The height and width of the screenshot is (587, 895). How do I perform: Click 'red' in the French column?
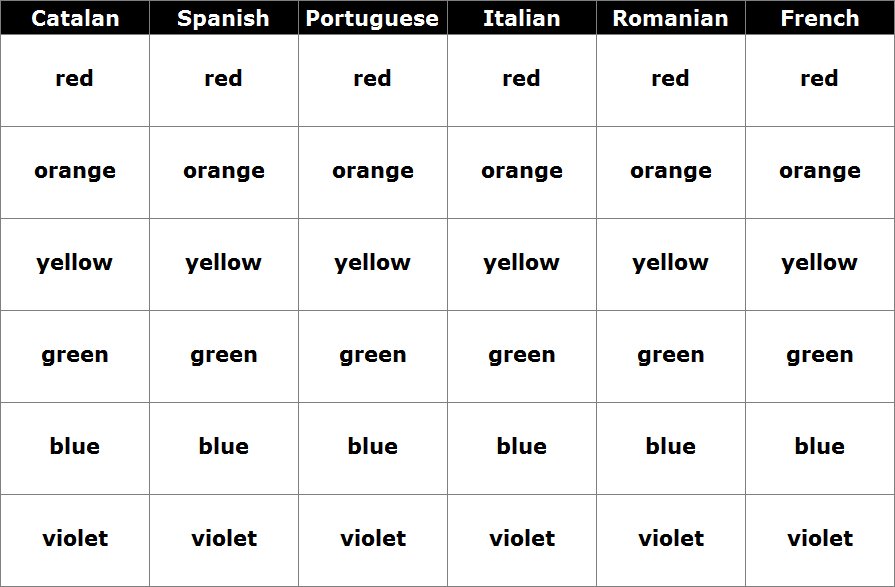pos(819,78)
